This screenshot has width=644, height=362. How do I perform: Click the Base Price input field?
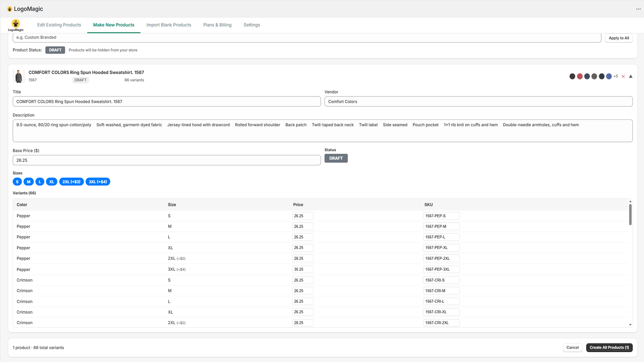coord(167,160)
